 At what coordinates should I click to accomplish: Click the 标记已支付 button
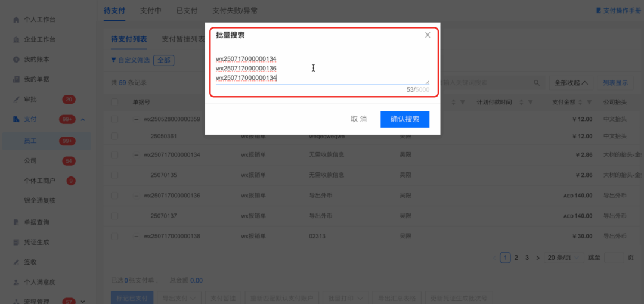(x=132, y=298)
